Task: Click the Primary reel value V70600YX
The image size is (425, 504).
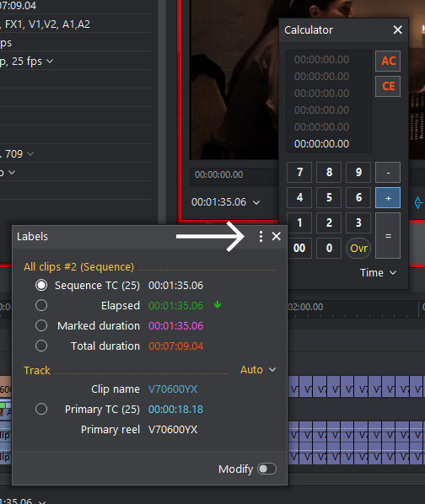Action: point(173,430)
